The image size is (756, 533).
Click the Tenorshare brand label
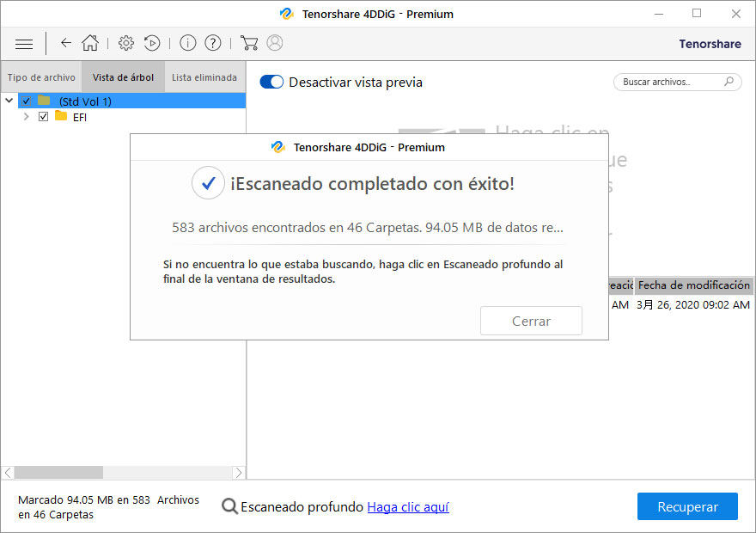tap(710, 44)
